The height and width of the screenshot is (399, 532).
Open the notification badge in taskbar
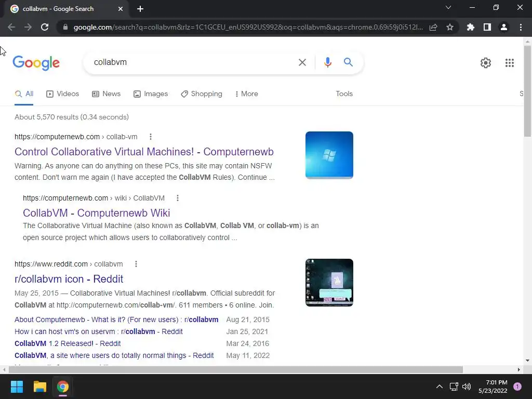pos(517,387)
